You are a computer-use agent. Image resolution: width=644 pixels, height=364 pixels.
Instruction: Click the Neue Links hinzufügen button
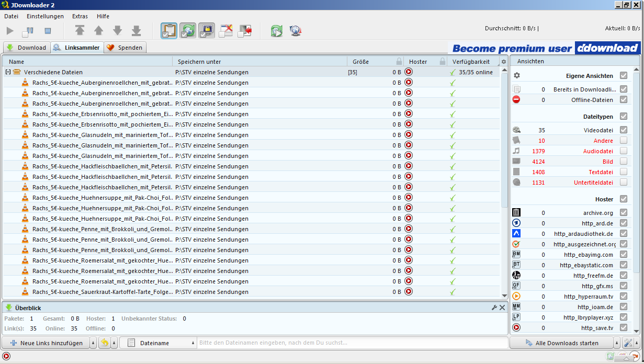point(46,343)
